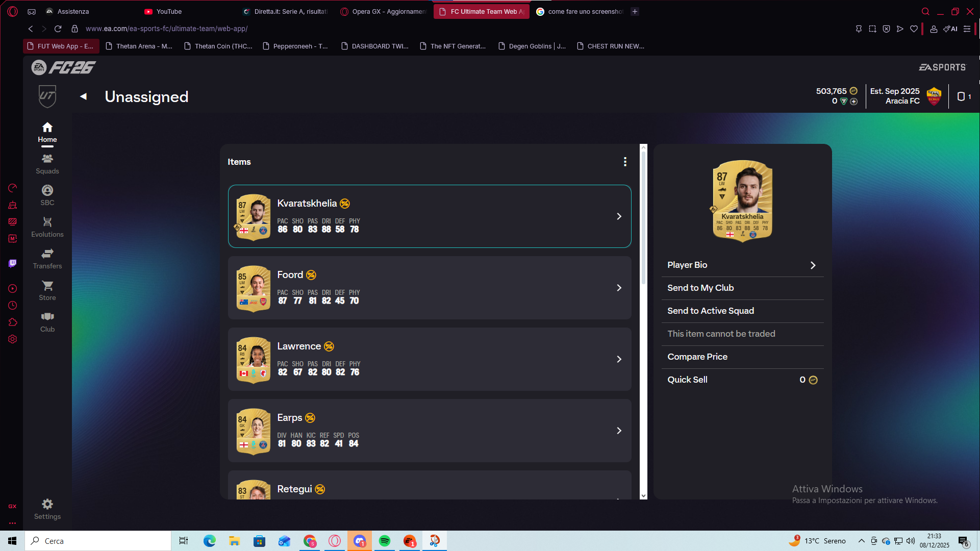The height and width of the screenshot is (551, 980).
Task: Open the Club section icon
Action: (x=47, y=317)
